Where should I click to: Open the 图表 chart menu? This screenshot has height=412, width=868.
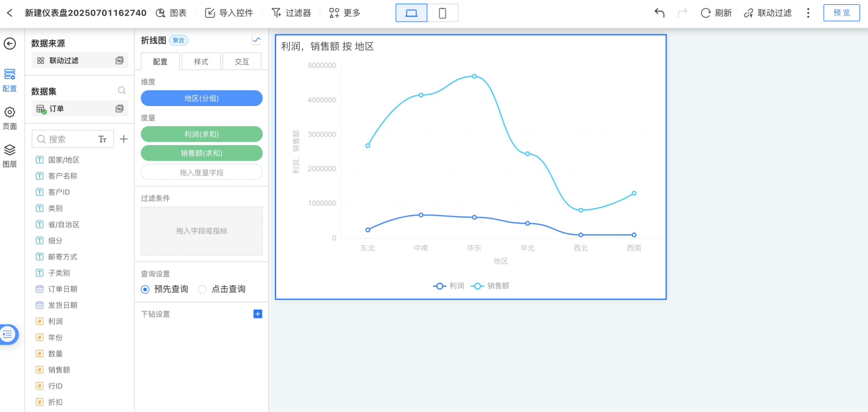(x=171, y=13)
